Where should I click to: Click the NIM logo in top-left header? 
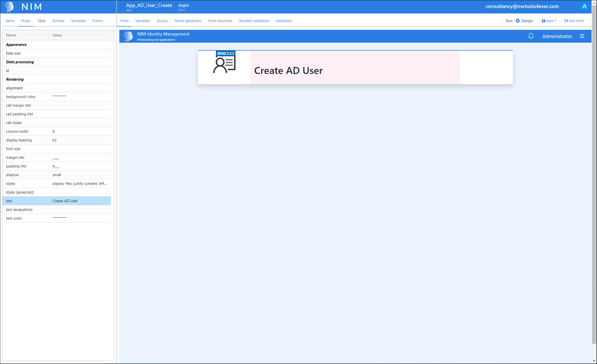click(x=10, y=7)
